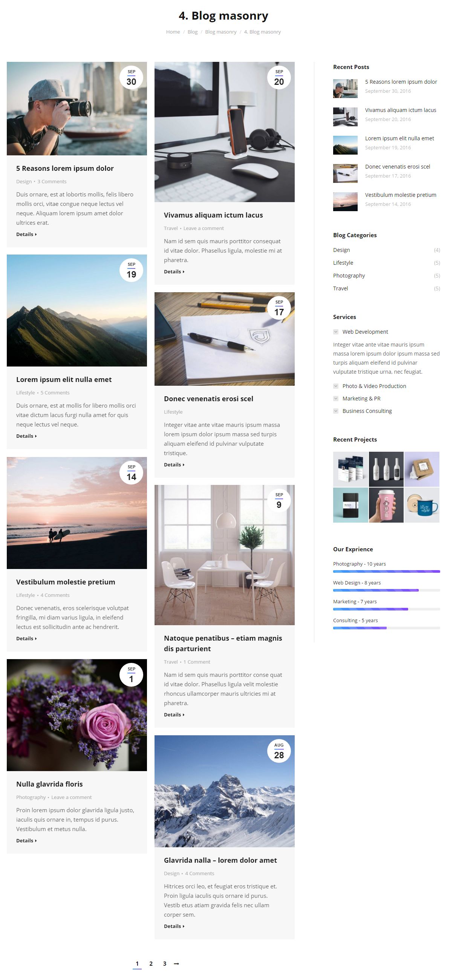Open the blue enamel mug project thumbnail

point(422,505)
